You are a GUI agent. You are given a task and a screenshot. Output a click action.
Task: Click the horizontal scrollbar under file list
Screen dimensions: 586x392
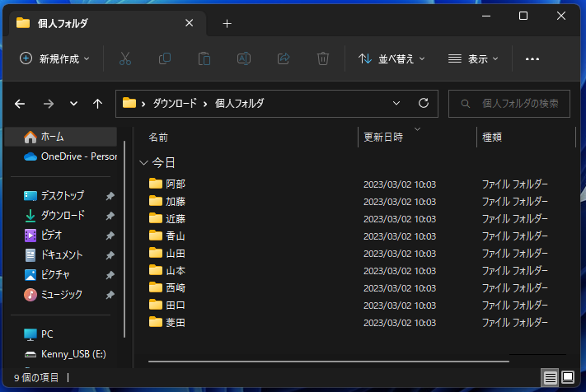pyautogui.click(x=330, y=360)
